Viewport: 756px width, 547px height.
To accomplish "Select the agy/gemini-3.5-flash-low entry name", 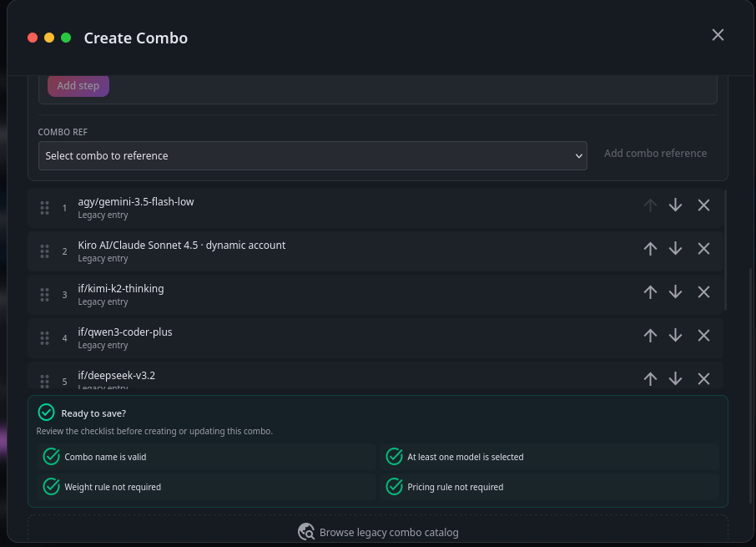I will tap(136, 201).
